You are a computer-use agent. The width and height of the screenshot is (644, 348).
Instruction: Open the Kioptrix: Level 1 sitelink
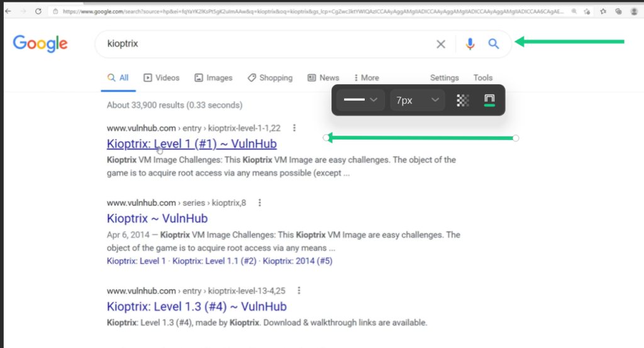coord(136,261)
